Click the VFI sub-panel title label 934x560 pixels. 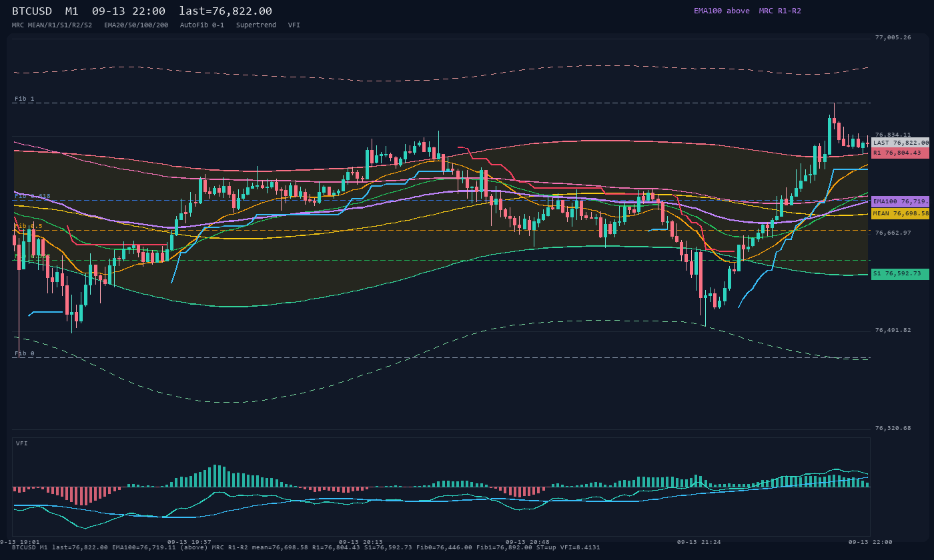coord(22,443)
